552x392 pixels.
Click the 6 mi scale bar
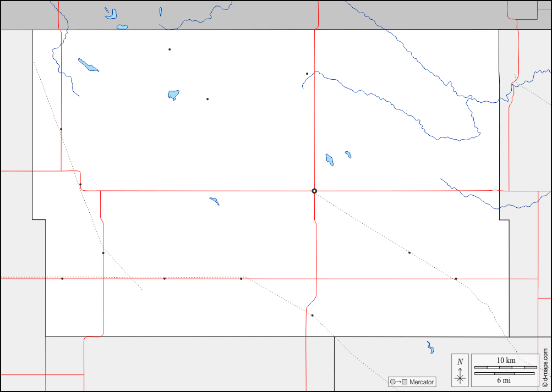[x=504, y=374]
